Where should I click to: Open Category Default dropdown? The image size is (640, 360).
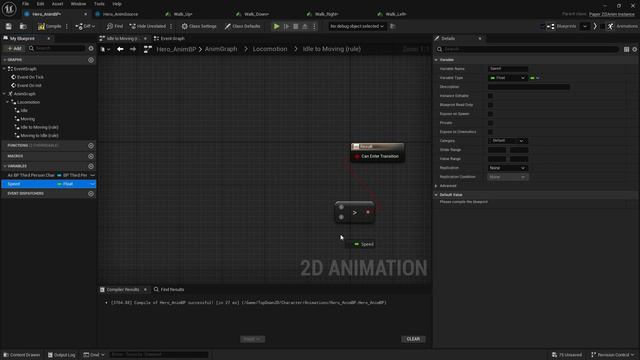pyautogui.click(x=508, y=140)
